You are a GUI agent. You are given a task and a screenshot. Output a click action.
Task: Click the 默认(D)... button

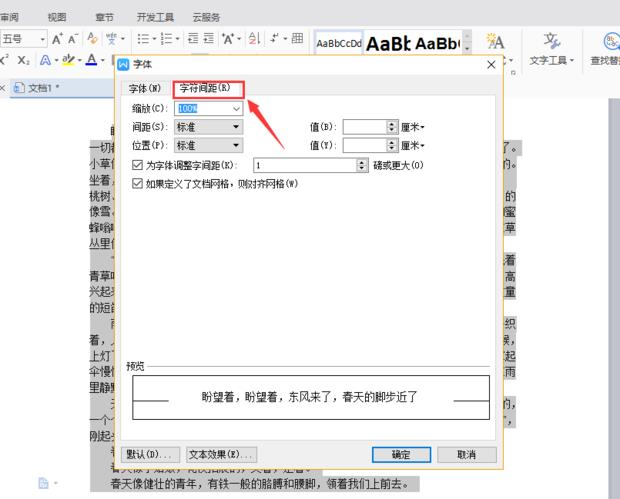point(150,455)
